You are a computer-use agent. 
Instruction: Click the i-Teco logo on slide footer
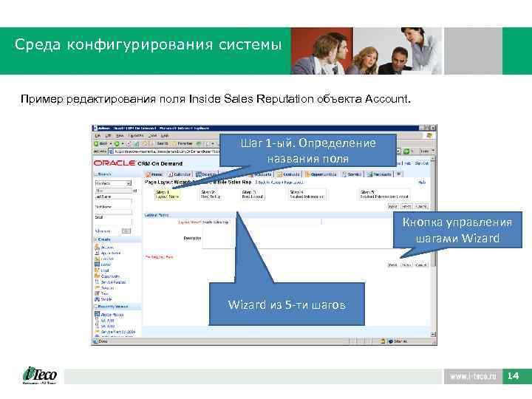[x=40, y=375]
